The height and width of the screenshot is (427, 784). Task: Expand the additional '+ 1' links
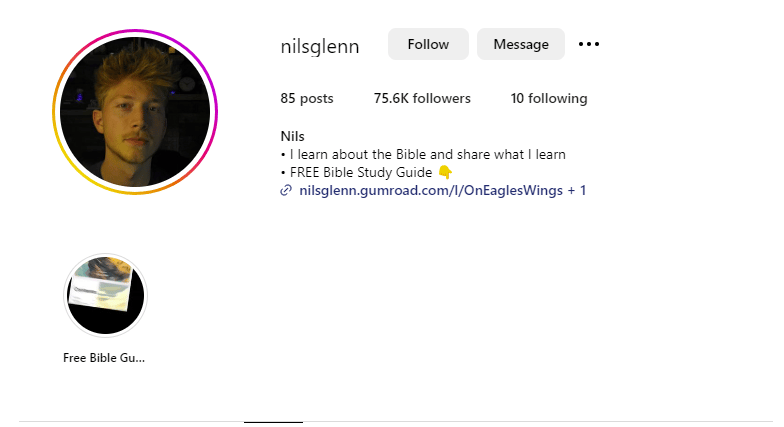[x=576, y=190]
